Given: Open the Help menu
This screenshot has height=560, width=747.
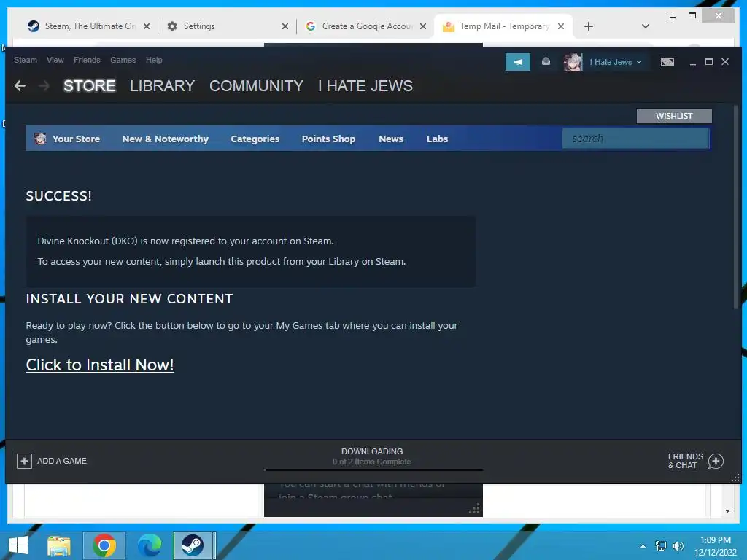Looking at the screenshot, I should click(x=154, y=60).
